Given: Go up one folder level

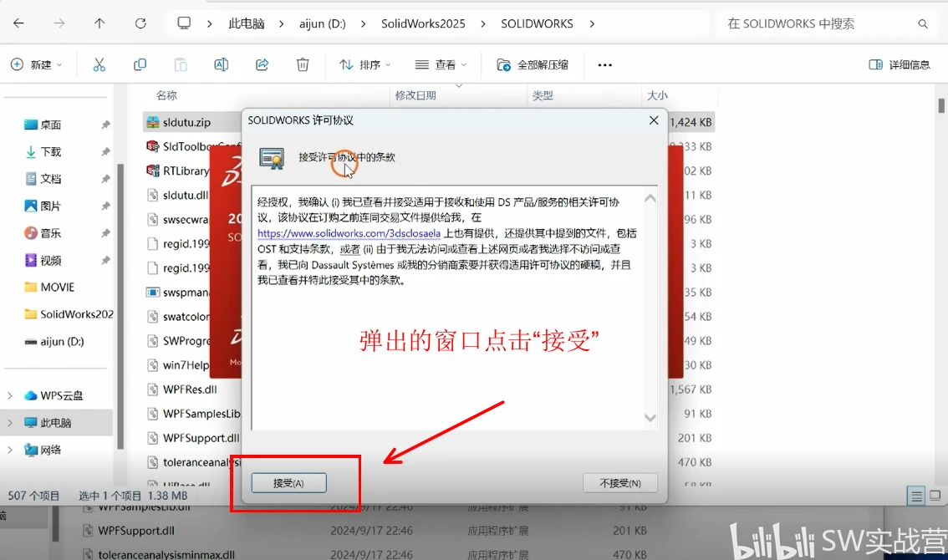Looking at the screenshot, I should point(99,23).
